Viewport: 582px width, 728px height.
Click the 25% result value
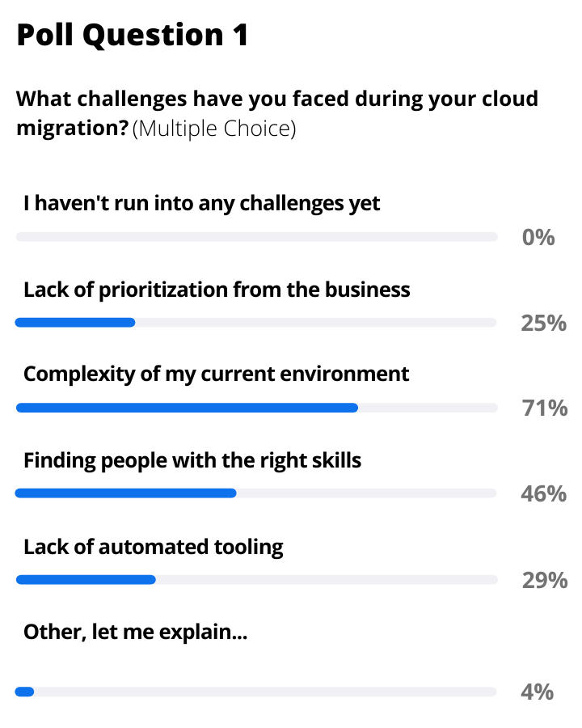(544, 324)
